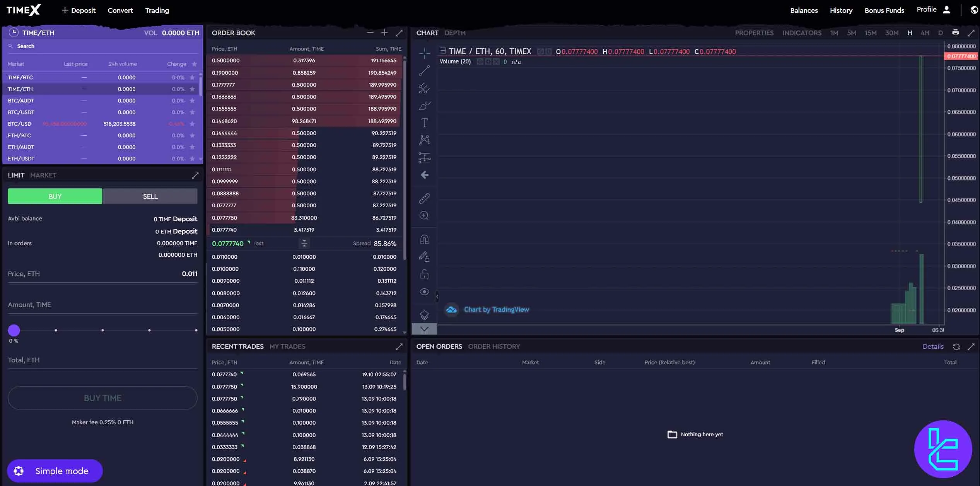Toggle visibility of all drawings eye icon

[424, 292]
